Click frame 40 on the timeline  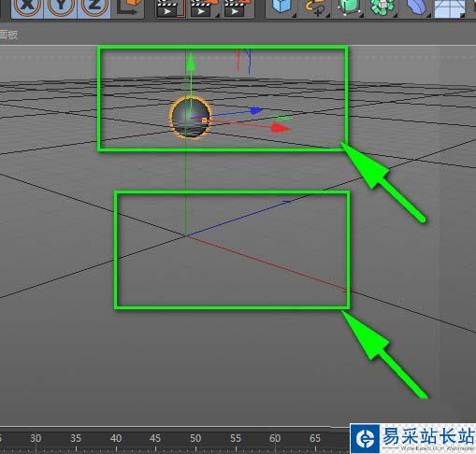116,438
